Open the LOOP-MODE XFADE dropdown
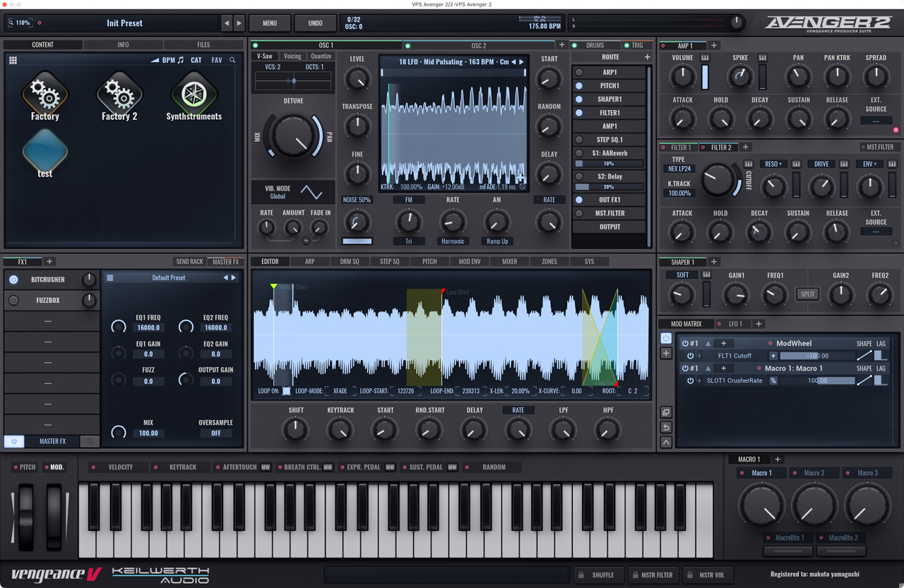 340,391
